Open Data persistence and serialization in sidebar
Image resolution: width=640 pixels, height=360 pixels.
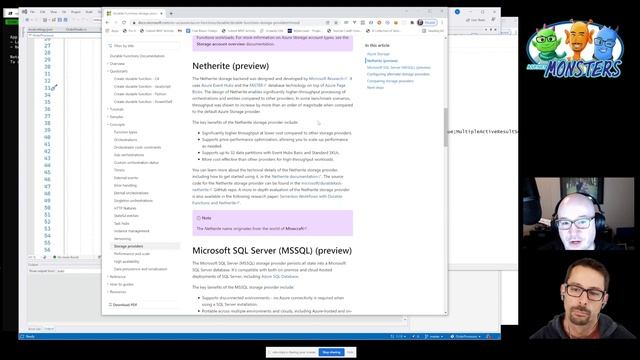[140, 269]
